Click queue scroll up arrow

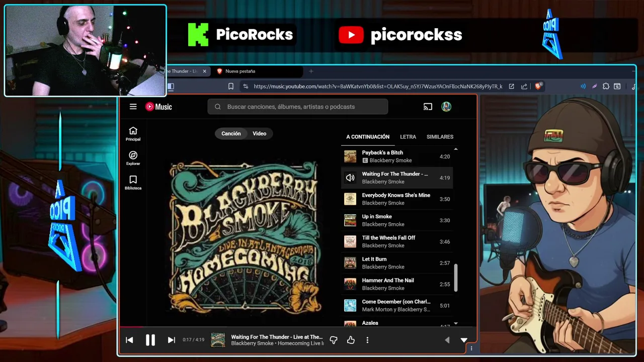click(456, 149)
